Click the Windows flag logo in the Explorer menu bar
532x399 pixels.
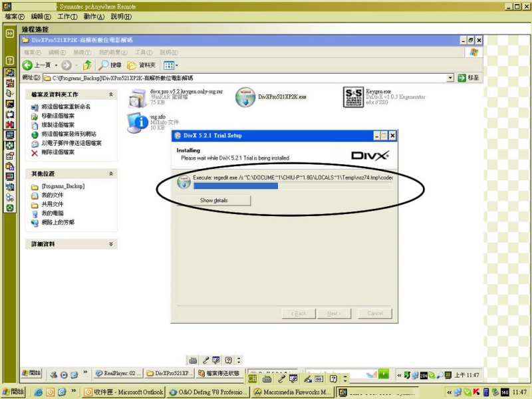click(x=474, y=53)
